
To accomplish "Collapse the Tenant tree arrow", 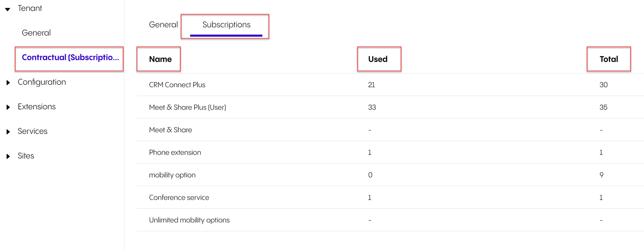I will pos(8,9).
